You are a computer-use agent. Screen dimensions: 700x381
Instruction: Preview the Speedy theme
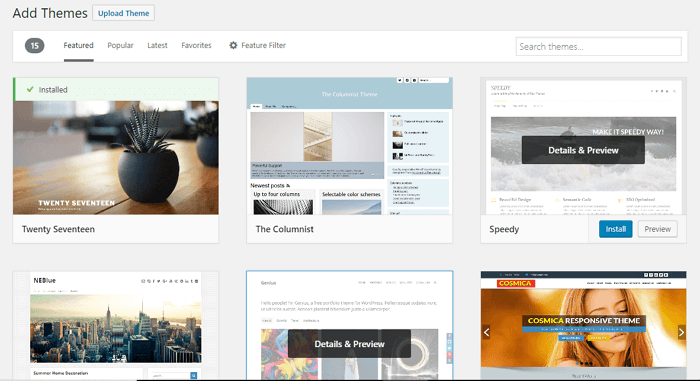pyautogui.click(x=657, y=229)
